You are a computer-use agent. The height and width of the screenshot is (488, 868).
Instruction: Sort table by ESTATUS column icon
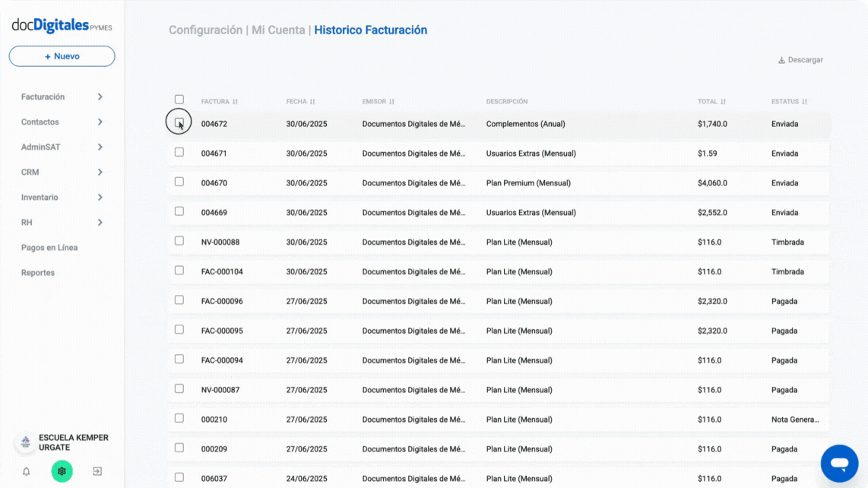[x=804, y=101]
